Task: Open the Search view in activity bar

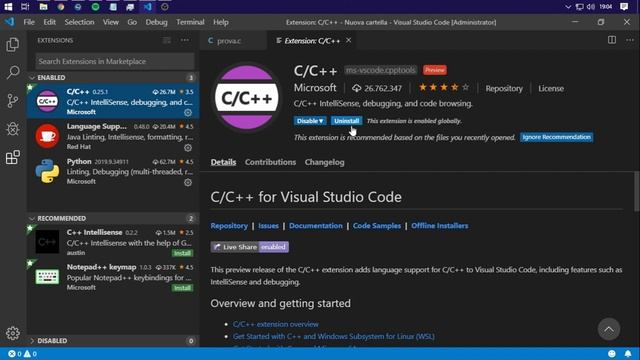Action: [13, 72]
